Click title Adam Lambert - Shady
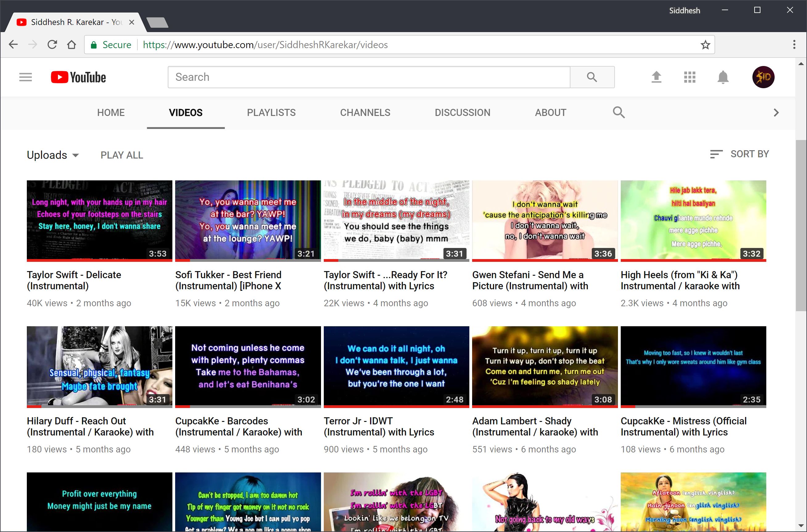This screenshot has height=532, width=807. [x=535, y=427]
